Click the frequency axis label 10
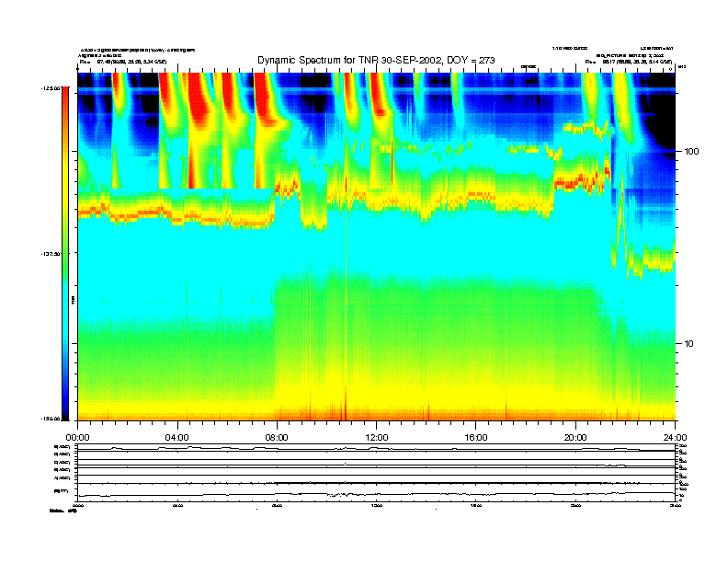 [x=689, y=344]
